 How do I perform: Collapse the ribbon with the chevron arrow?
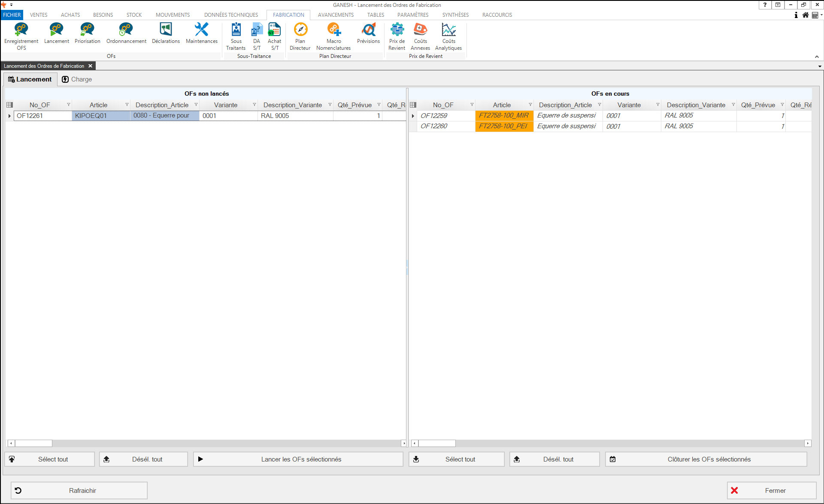tap(817, 57)
